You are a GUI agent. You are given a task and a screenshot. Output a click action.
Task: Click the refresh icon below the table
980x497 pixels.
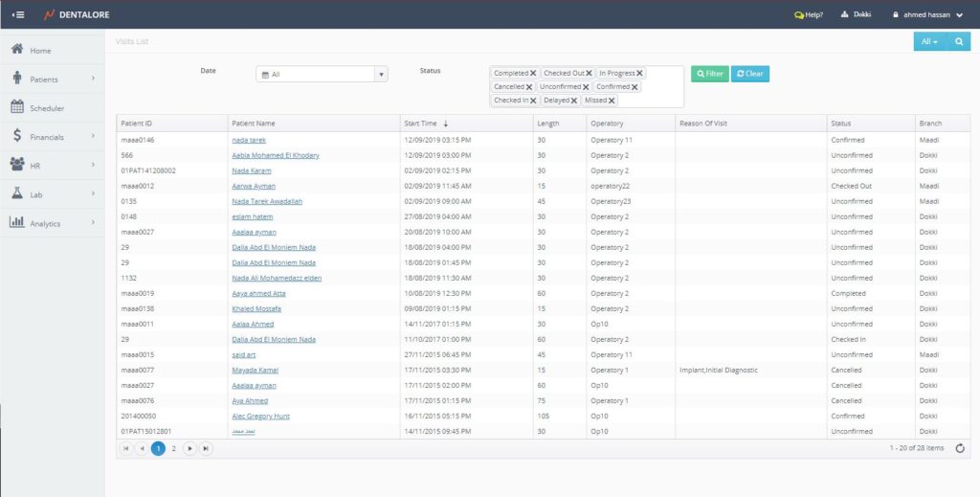click(x=960, y=448)
